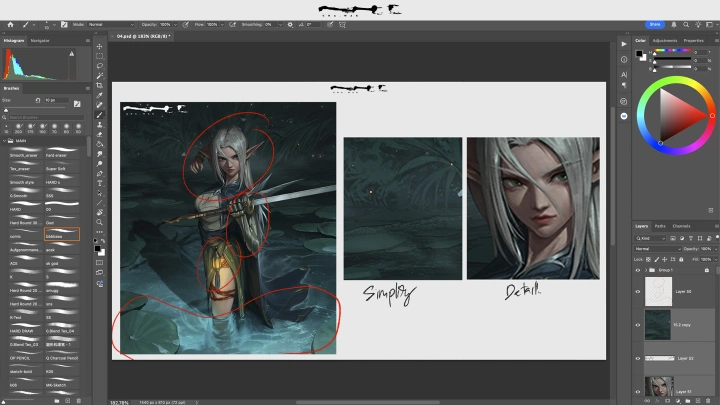Select the Pen tool
This screenshot has width=720, height=405.
(99, 174)
